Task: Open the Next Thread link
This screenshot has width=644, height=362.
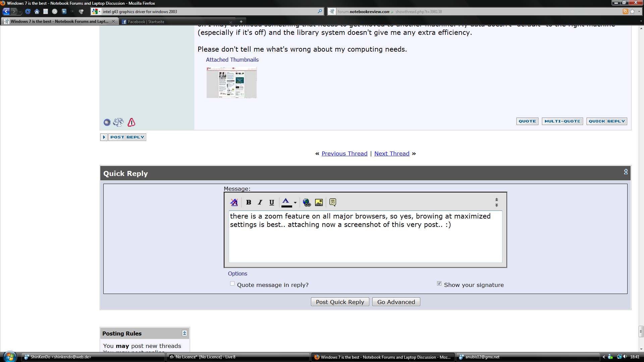Action: point(392,154)
